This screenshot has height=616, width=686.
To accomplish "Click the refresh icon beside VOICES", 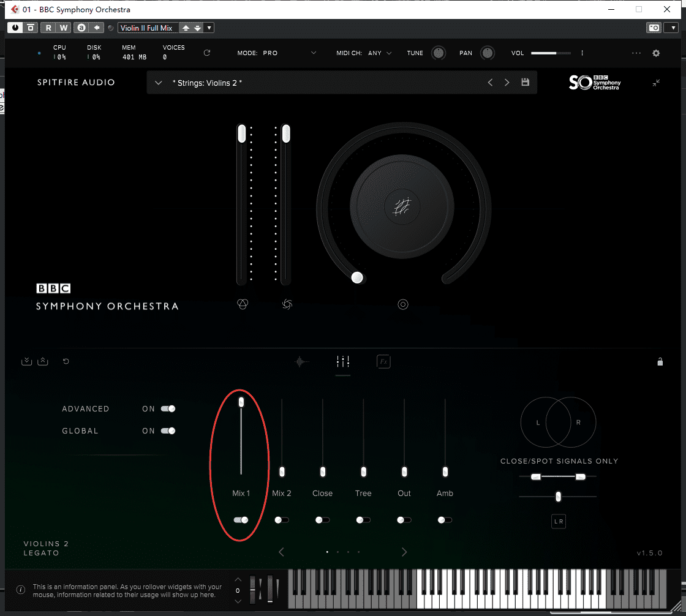I will point(207,53).
